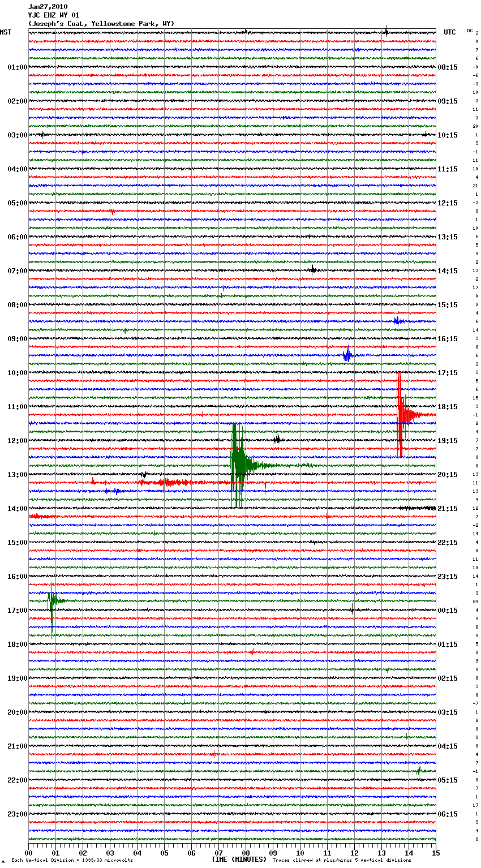Click the 04:15 UTC time label

448,746
